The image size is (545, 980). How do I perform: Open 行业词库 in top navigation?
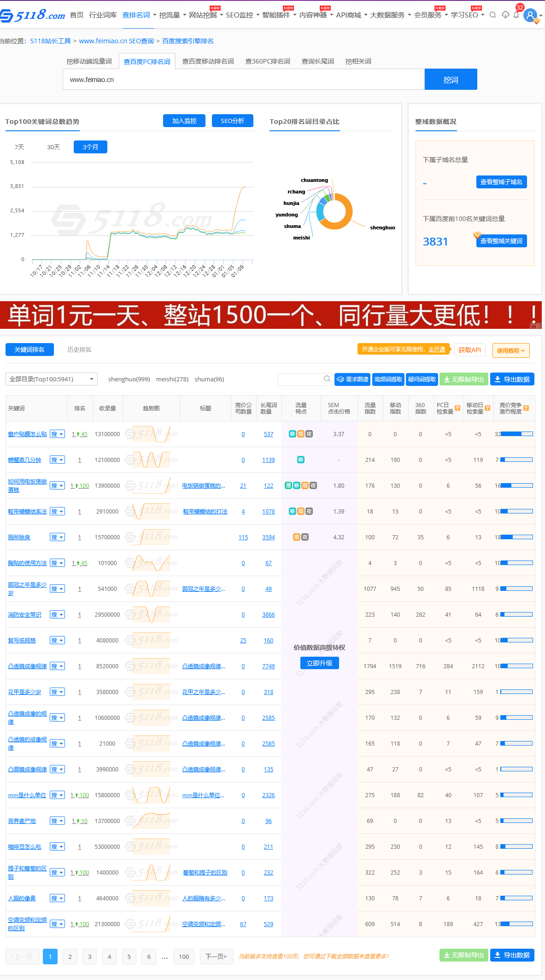103,15
